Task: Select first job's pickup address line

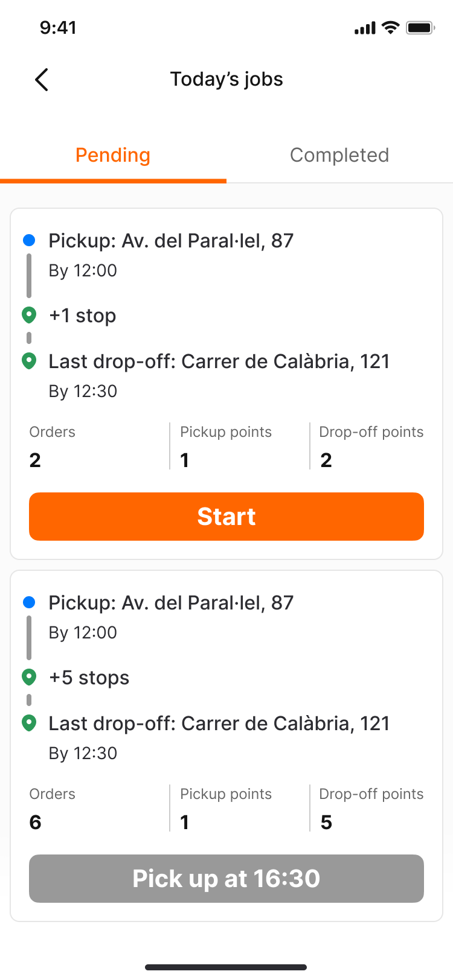Action: coord(171,241)
